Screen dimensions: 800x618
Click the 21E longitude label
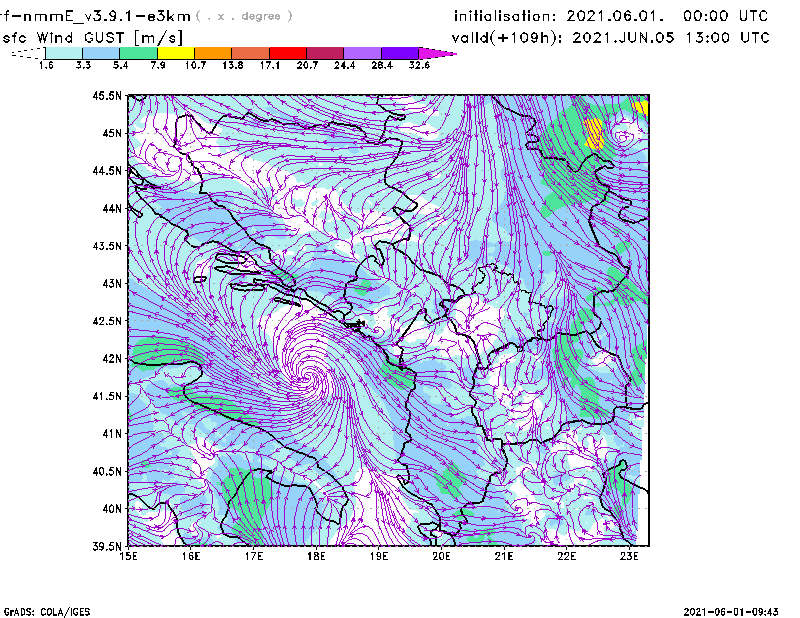pos(504,556)
